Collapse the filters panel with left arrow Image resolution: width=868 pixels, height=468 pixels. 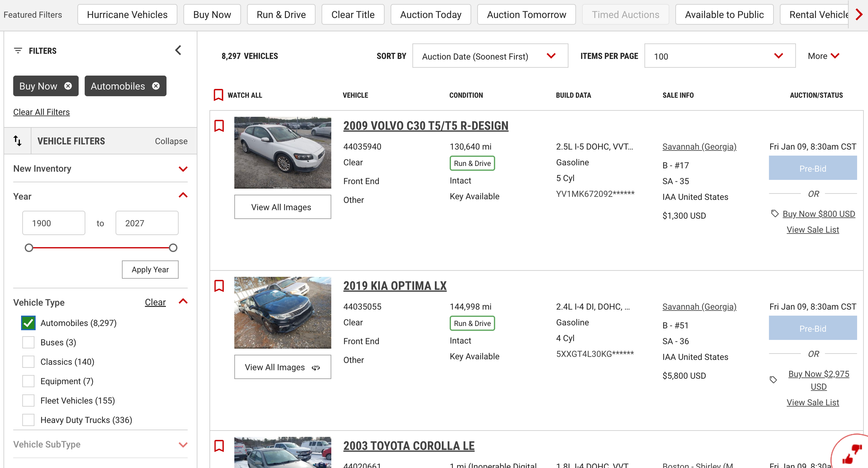coord(178,51)
